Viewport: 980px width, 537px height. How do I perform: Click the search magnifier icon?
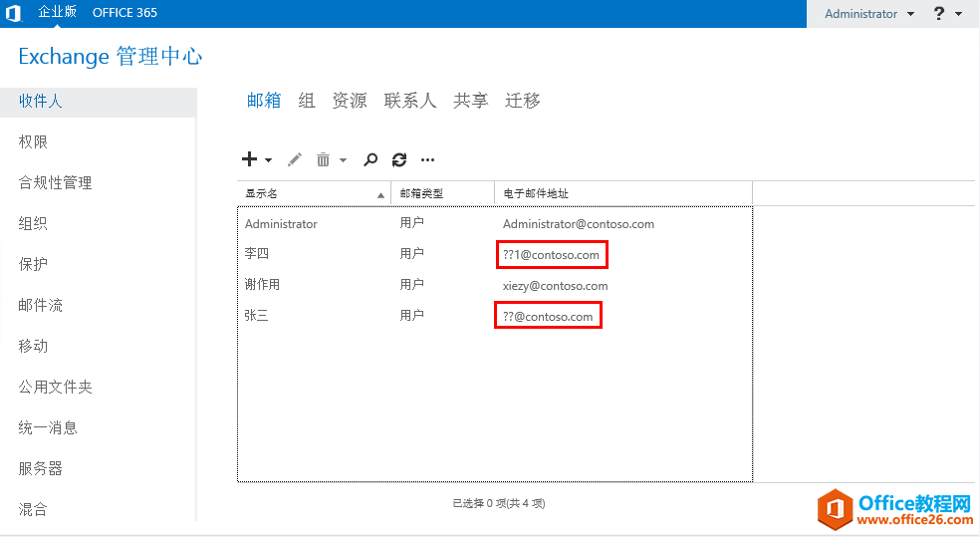point(370,159)
